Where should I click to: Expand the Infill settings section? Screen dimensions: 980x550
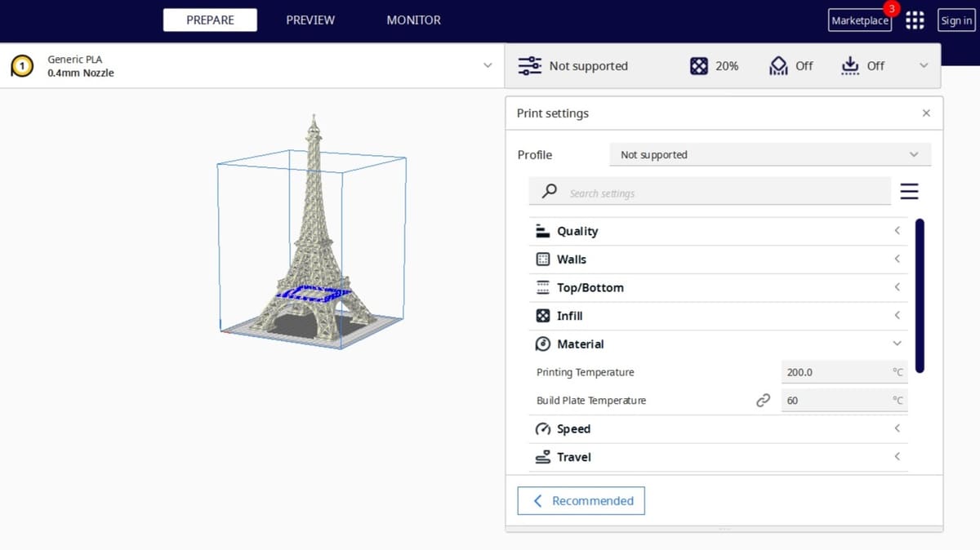click(x=897, y=315)
